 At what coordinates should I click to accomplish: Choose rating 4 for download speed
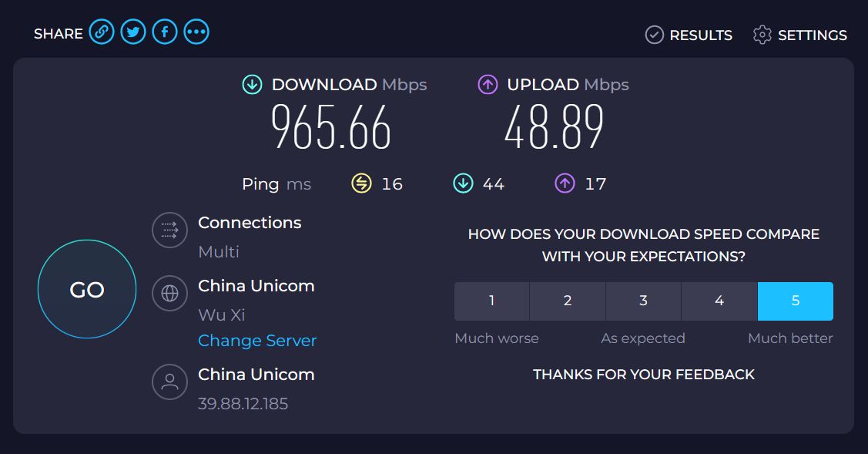click(719, 301)
